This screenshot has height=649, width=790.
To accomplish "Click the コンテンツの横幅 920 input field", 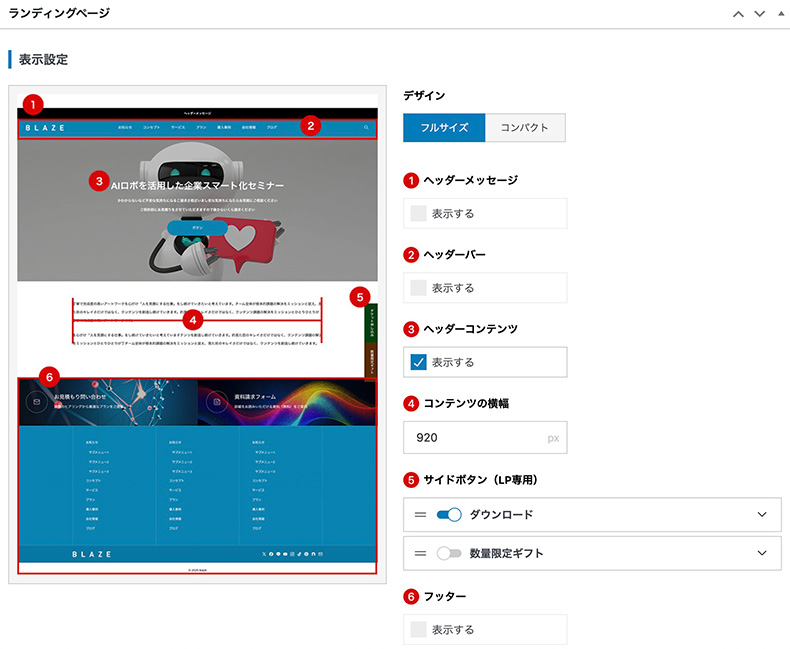I will click(x=473, y=438).
